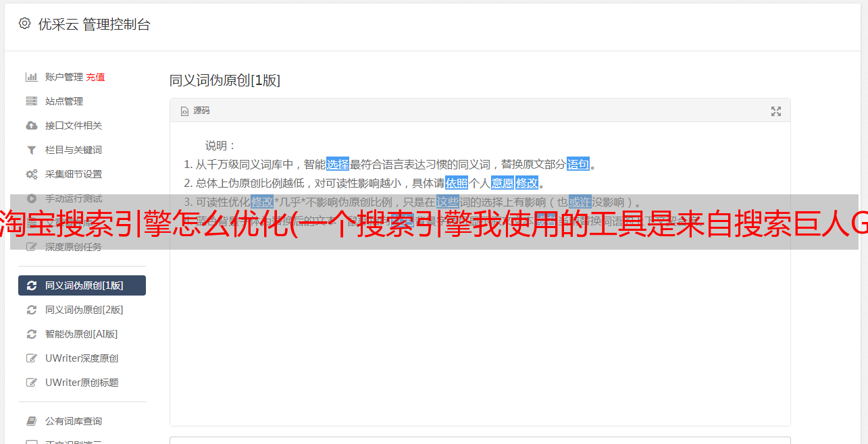
Task: Click the highlighted synonym 依照
Action: [457, 183]
